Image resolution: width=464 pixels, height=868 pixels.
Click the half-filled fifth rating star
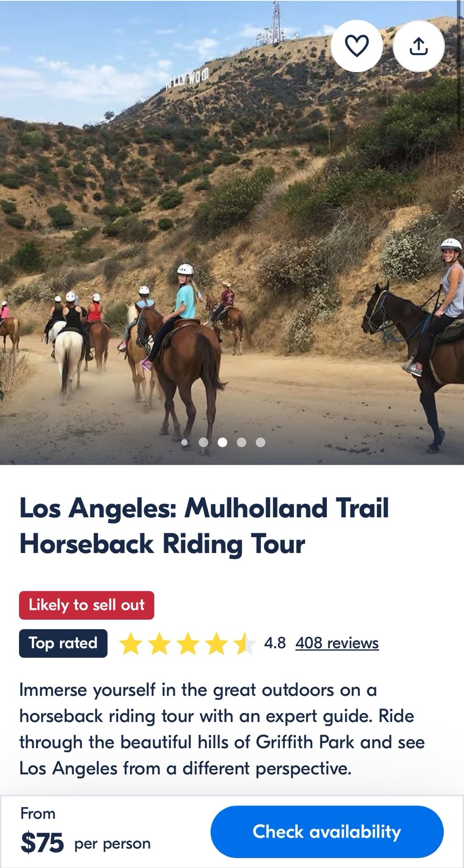245,644
